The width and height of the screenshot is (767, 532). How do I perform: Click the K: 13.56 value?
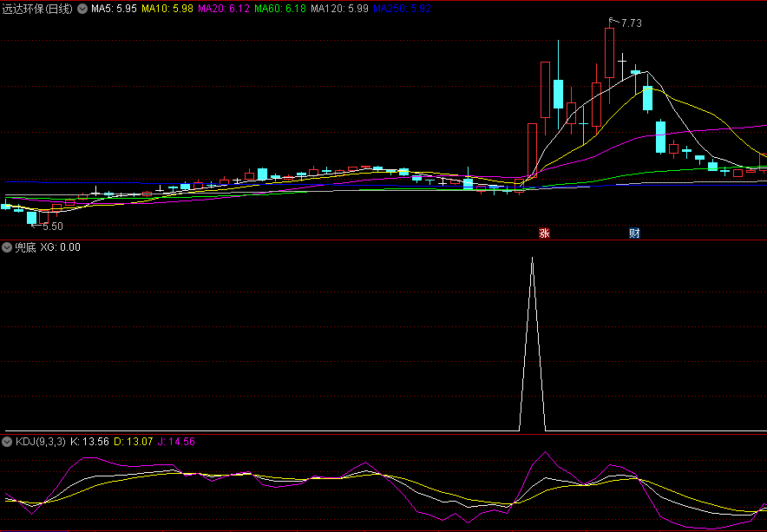[x=89, y=442]
